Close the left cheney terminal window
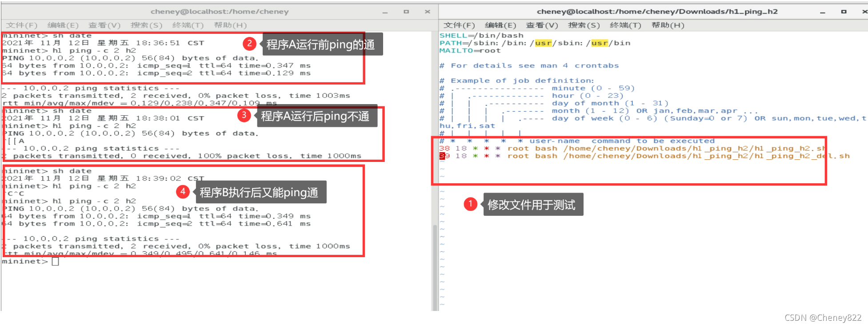 point(427,12)
